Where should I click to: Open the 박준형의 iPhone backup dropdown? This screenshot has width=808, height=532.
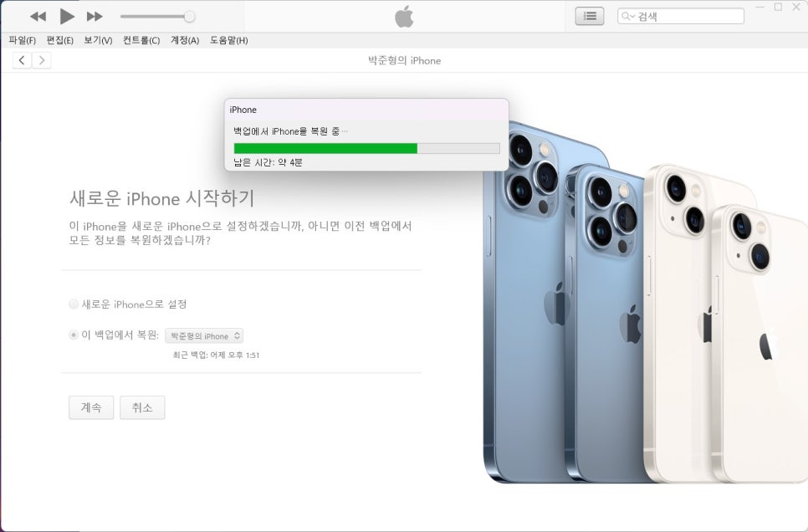[204, 335]
